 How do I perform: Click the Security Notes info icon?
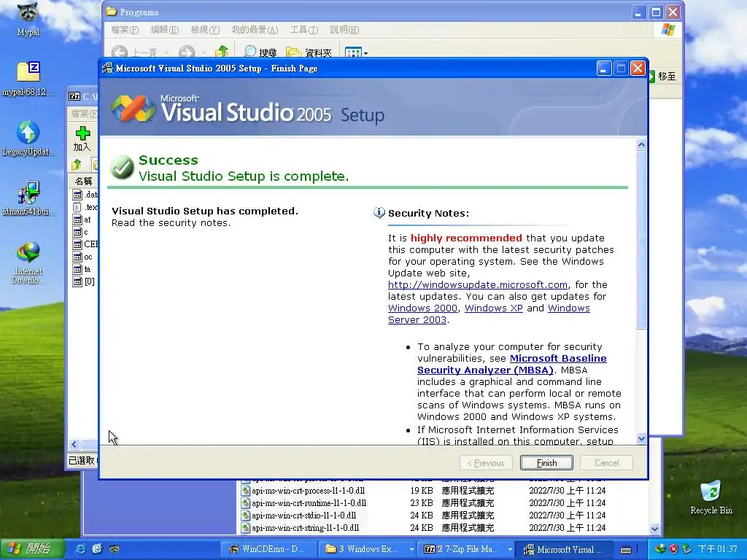[x=379, y=213]
